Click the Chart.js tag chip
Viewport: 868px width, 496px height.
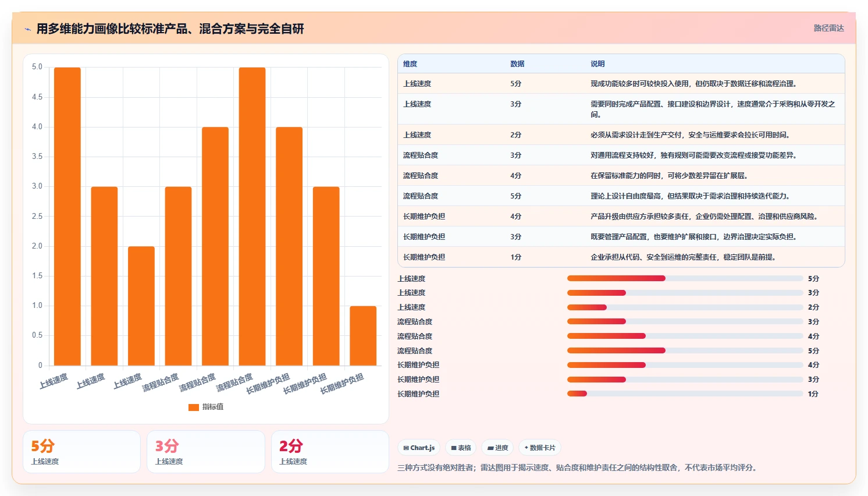click(x=419, y=448)
